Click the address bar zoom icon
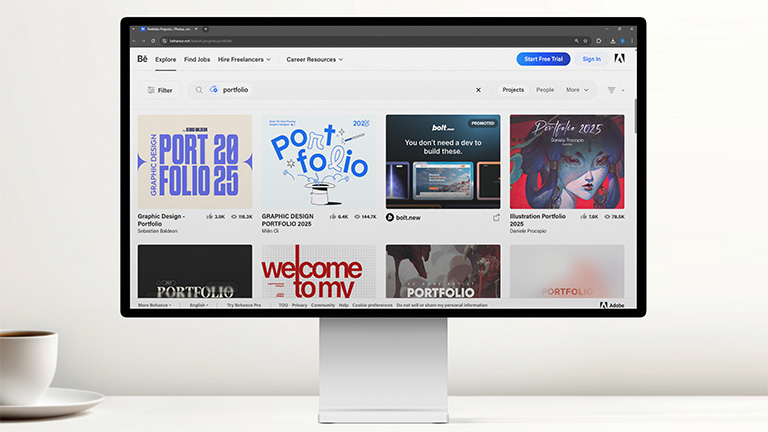Screen dimensions: 768x432 point(576,41)
